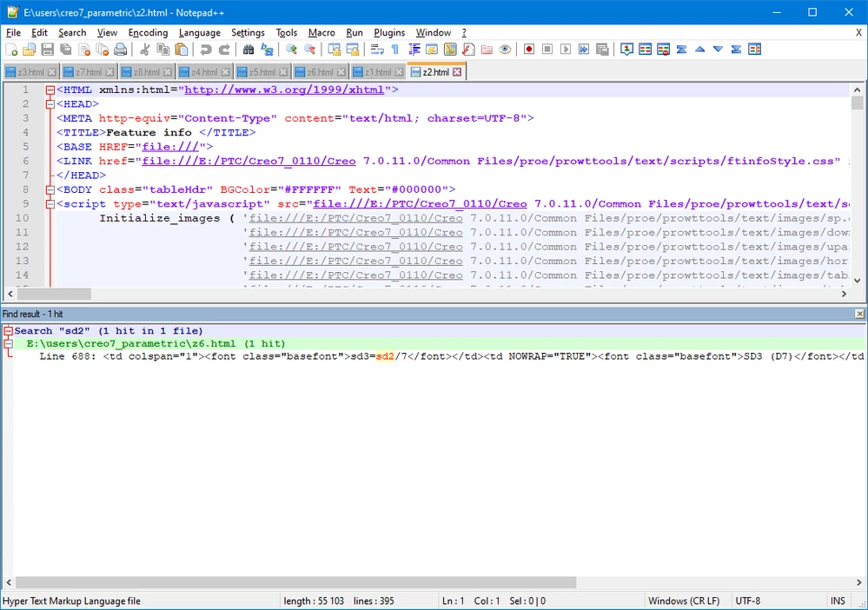Image resolution: width=868 pixels, height=610 pixels.
Task: Stop macro recording square icon
Action: (547, 50)
